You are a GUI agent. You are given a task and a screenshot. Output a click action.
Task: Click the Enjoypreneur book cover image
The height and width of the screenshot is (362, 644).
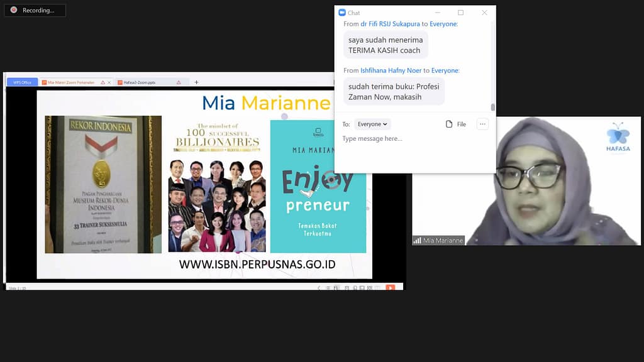(318, 186)
